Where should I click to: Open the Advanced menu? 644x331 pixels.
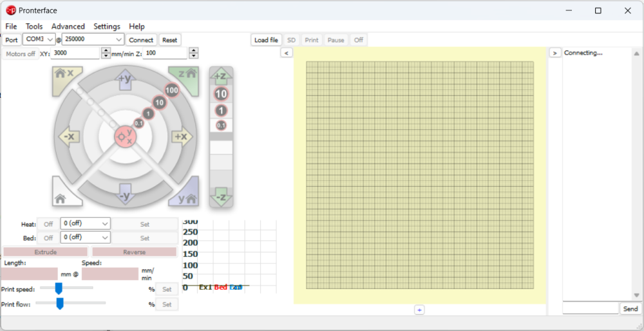(x=68, y=26)
